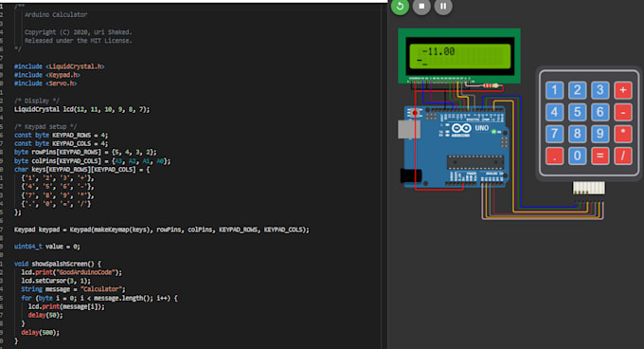Click the colPins array line
Screen dimensions: 644x349
[x=92, y=160]
